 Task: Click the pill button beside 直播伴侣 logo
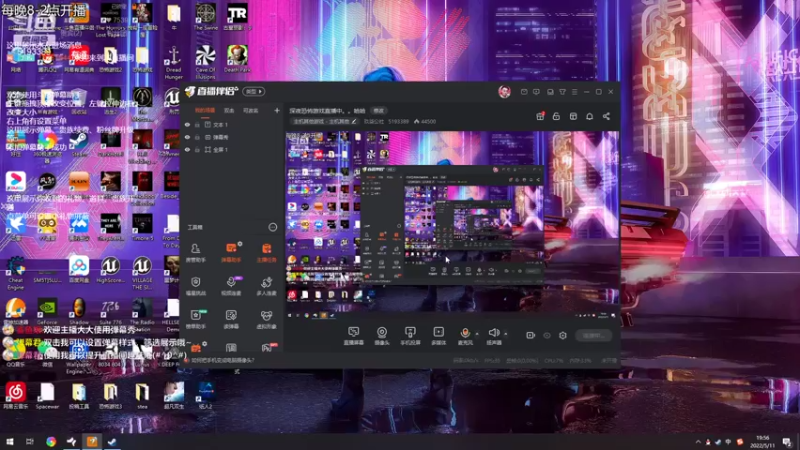[x=254, y=91]
